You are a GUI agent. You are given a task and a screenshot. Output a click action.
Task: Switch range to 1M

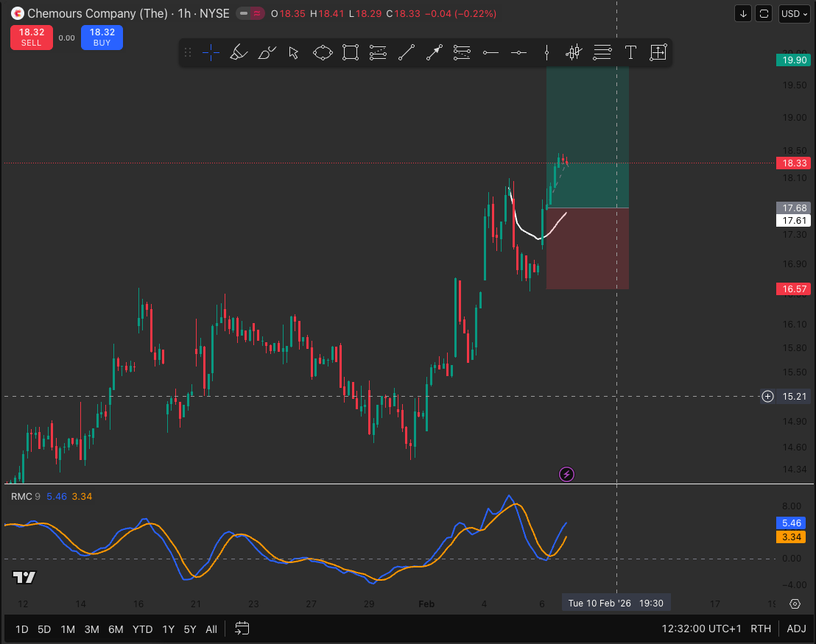(x=68, y=629)
